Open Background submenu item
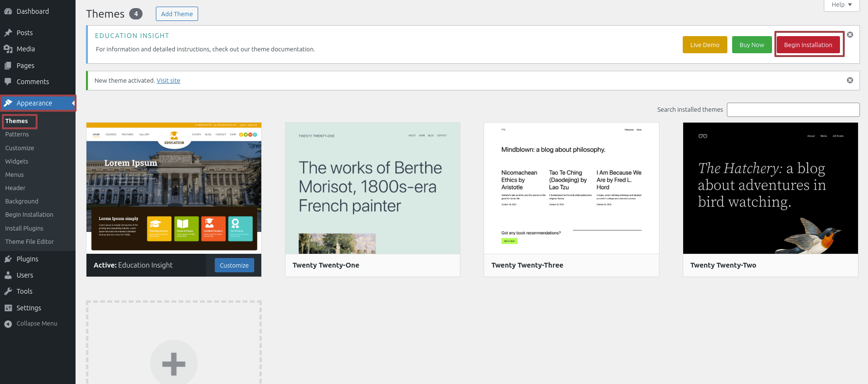The width and height of the screenshot is (868, 384). click(22, 202)
